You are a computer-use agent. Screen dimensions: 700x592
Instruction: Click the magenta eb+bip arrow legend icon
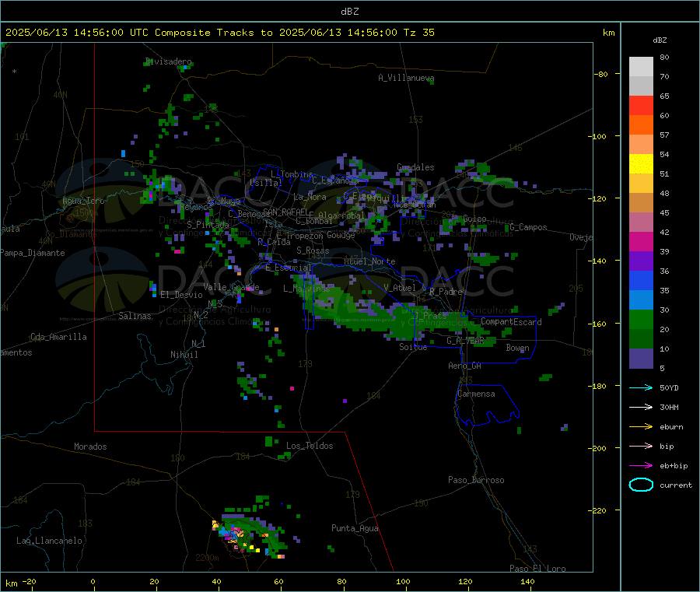[641, 465]
